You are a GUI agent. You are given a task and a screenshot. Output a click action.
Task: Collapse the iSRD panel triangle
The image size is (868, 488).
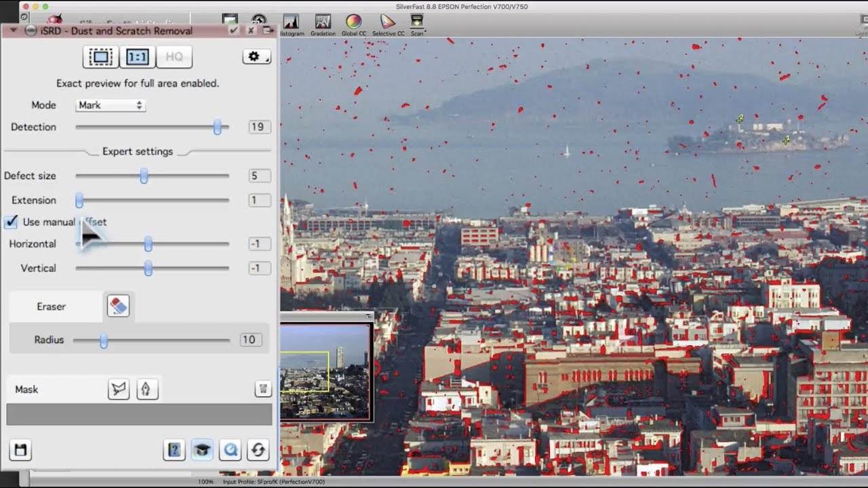point(14,30)
